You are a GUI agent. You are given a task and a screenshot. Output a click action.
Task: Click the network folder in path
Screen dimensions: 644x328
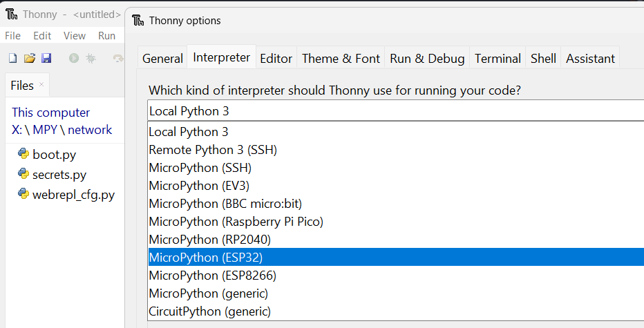(x=90, y=130)
